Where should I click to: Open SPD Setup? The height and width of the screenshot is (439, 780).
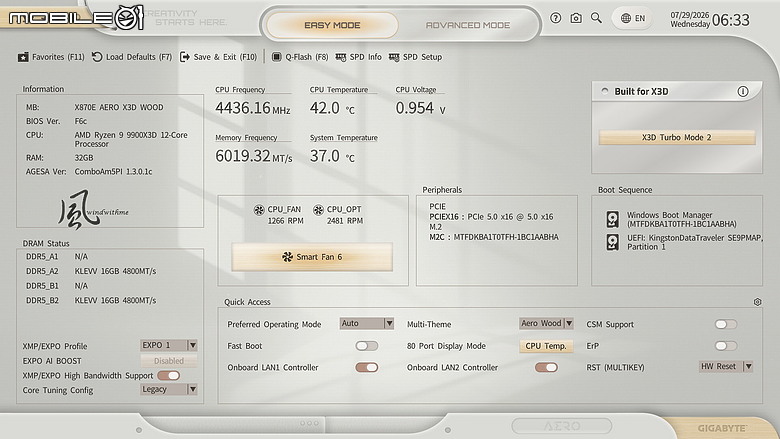pyautogui.click(x=415, y=57)
